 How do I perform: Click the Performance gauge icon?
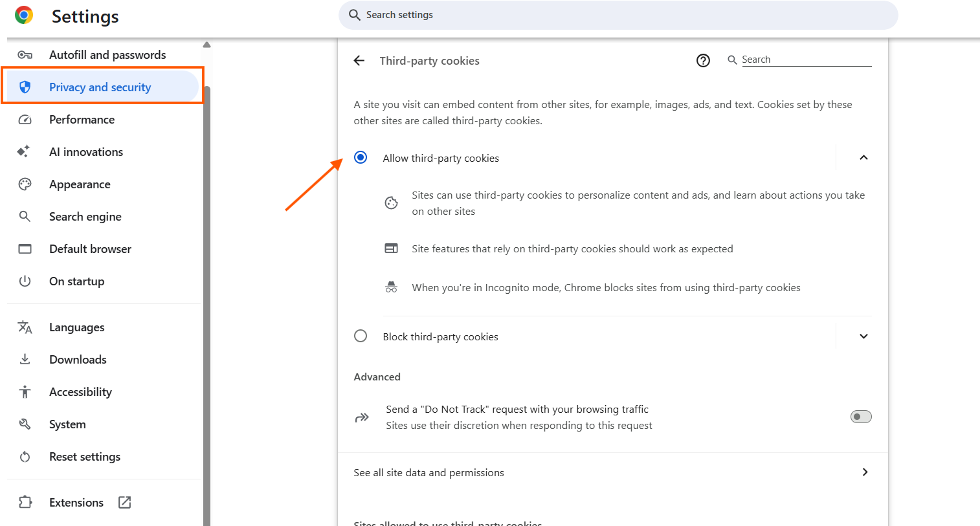click(25, 120)
